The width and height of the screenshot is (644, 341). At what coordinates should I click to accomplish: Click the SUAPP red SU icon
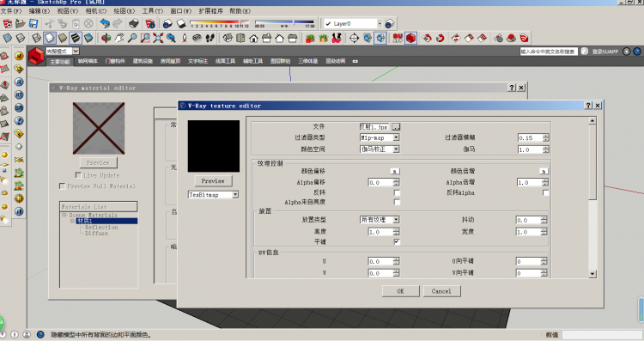point(398,38)
